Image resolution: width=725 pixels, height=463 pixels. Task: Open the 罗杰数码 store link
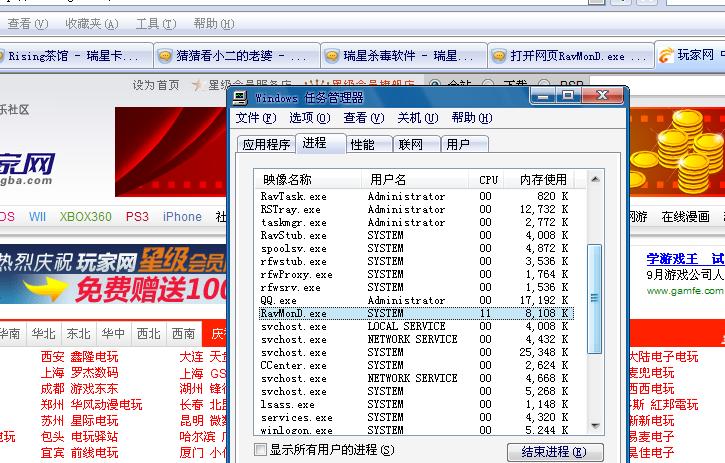pos(94,373)
